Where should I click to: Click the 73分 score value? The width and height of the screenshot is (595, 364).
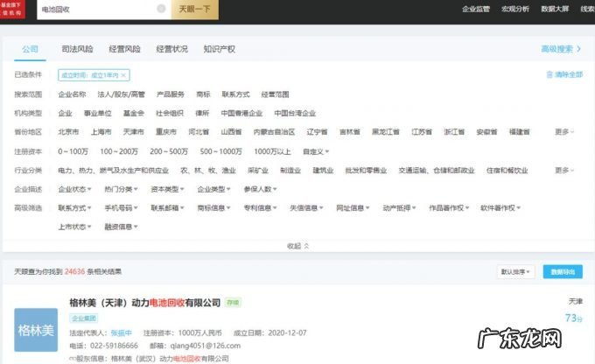[573, 318]
